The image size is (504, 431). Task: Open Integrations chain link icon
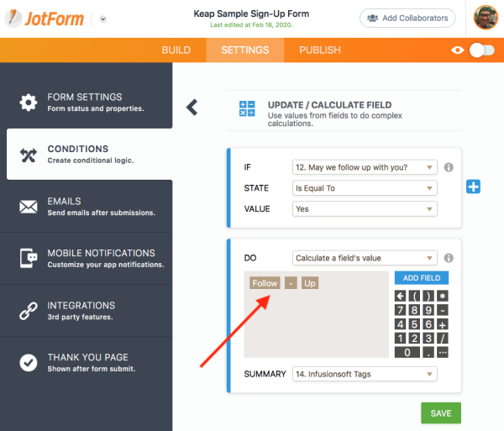click(x=29, y=311)
